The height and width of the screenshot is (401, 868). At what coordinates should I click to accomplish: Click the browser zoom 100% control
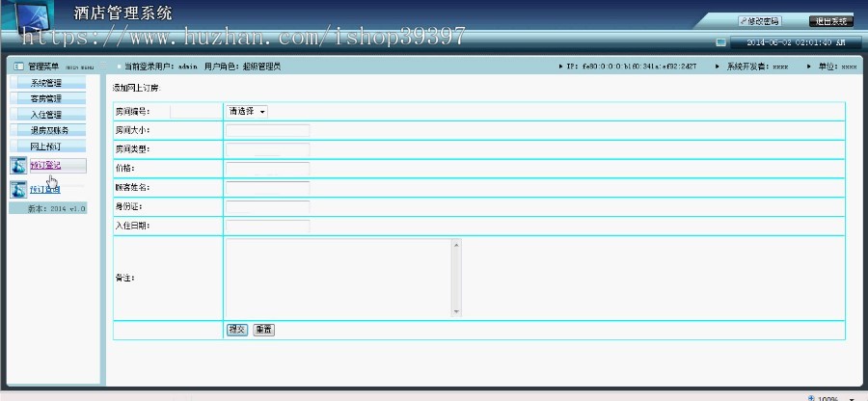827,398
